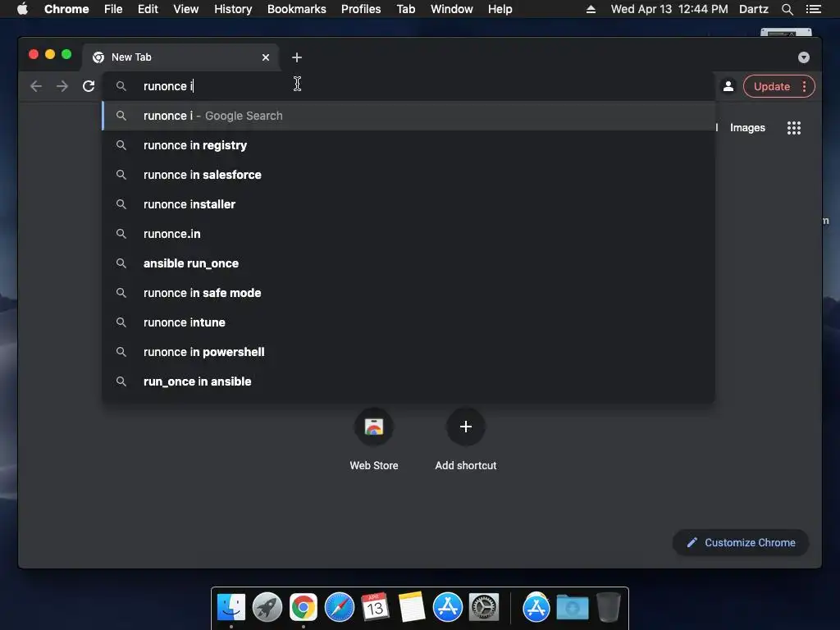Screen dimensions: 840x630
Task: Open the Trash in the Dock
Action: point(609,608)
